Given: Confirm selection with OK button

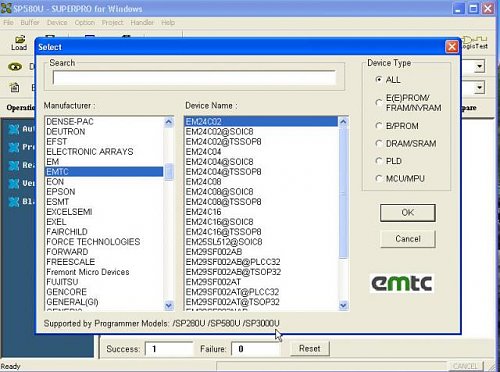Looking at the screenshot, I should [408, 213].
